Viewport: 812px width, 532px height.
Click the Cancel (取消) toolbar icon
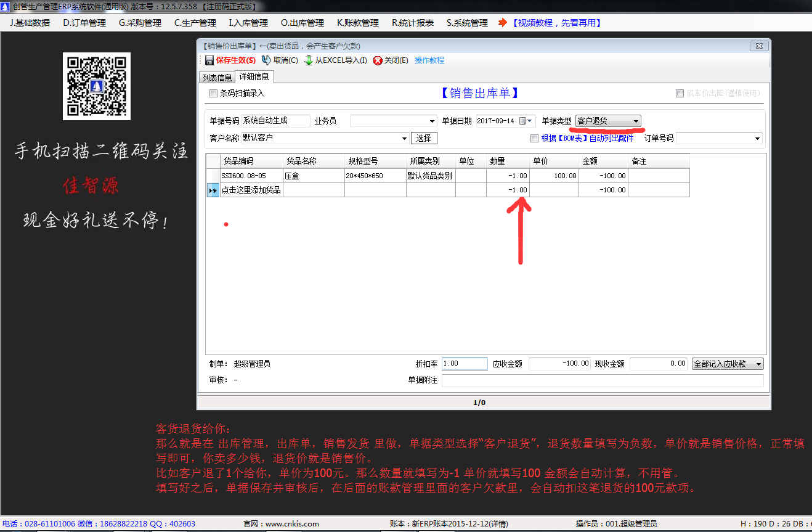pos(266,60)
